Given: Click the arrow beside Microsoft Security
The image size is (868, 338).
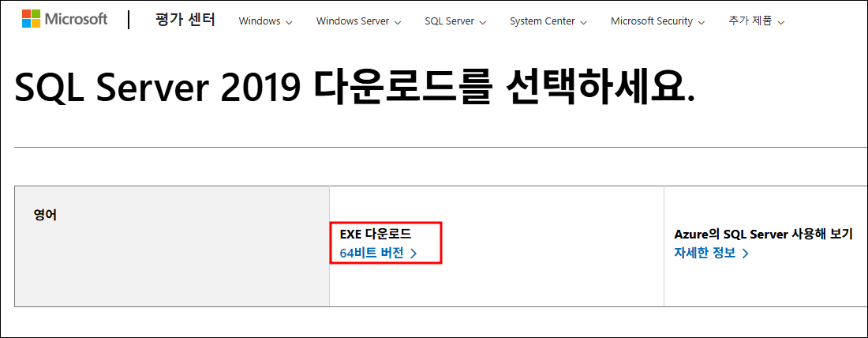Looking at the screenshot, I should pos(701,22).
